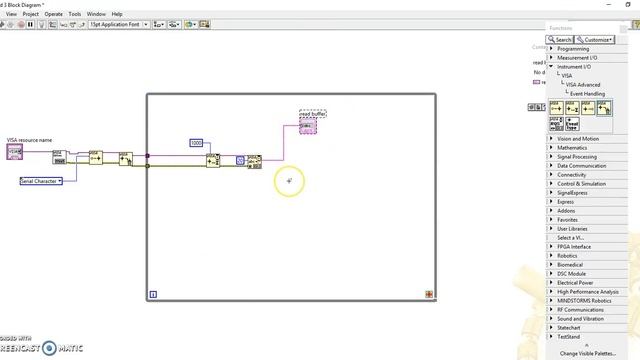Viewport: 640px width, 360px height.
Task: Click the Step Over toolbar icon
Action: point(73,24)
